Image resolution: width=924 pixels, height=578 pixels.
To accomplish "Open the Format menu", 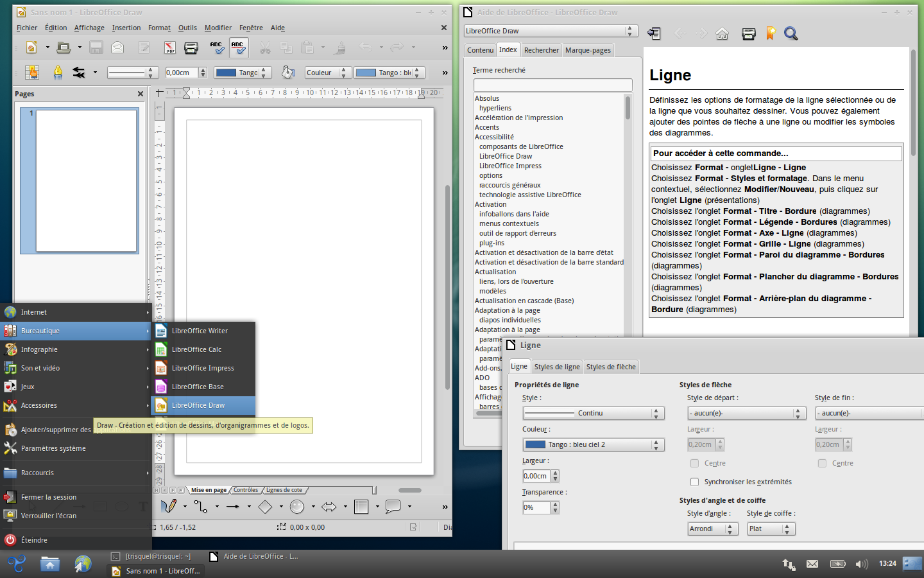I will (159, 28).
